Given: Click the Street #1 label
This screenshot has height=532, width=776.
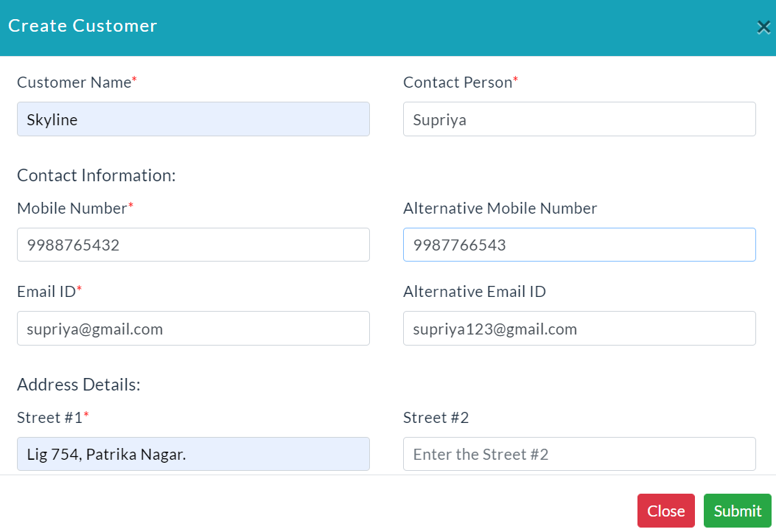Looking at the screenshot, I should click(x=53, y=418).
